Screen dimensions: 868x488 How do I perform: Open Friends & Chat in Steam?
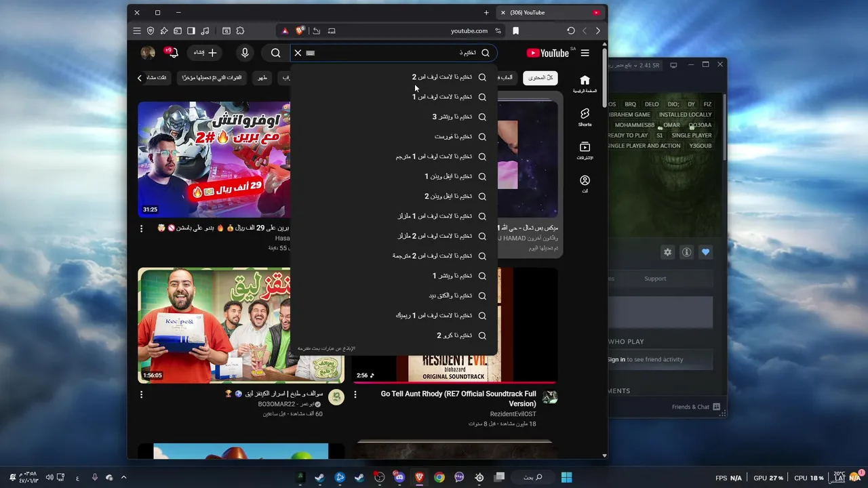tap(696, 407)
